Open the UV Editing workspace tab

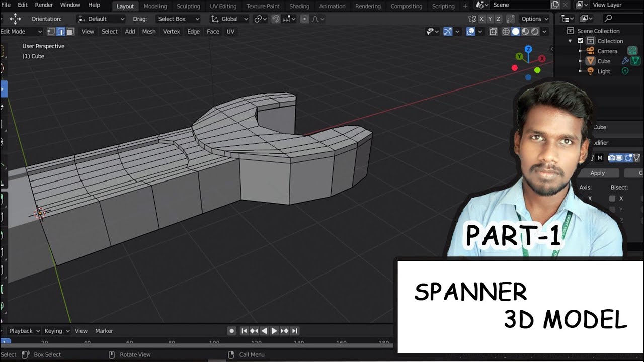tap(223, 6)
